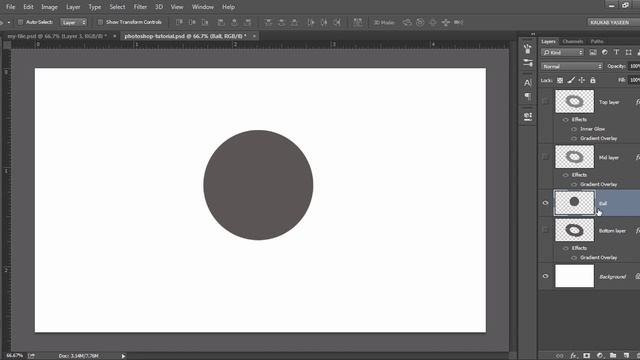Click the 3D roll mode icon
The image size is (640, 360).
pyautogui.click(x=420, y=22)
